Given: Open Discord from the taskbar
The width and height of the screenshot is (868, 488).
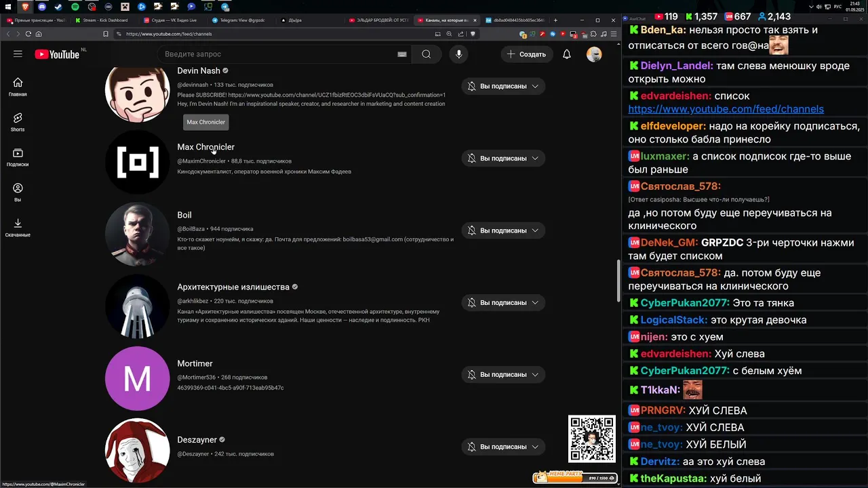Looking at the screenshot, I should pyautogui.click(x=42, y=6).
